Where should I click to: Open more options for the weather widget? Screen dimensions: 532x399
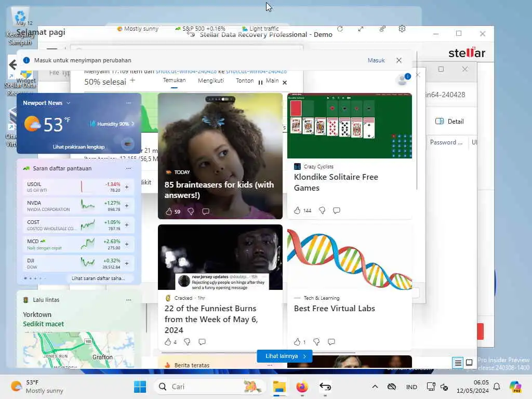point(129,103)
